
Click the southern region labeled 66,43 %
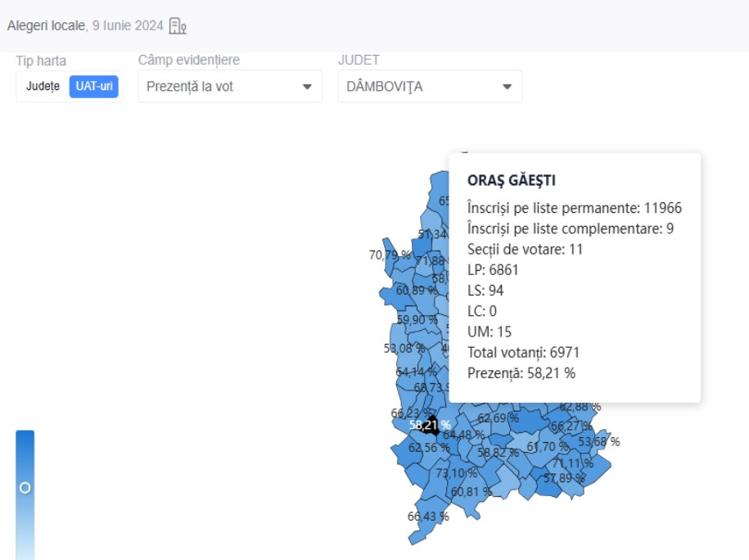[428, 517]
